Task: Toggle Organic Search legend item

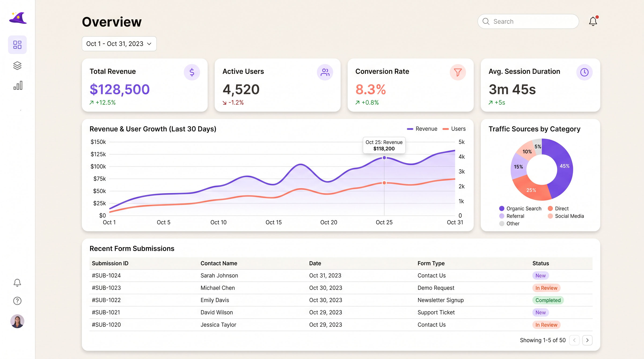Action: coord(520,208)
